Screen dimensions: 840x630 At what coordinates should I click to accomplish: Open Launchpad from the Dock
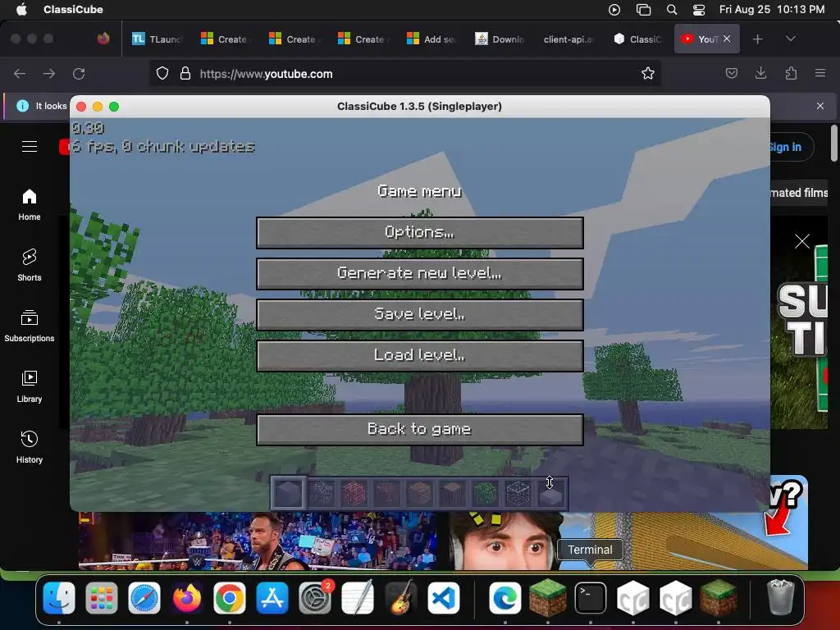(101, 598)
